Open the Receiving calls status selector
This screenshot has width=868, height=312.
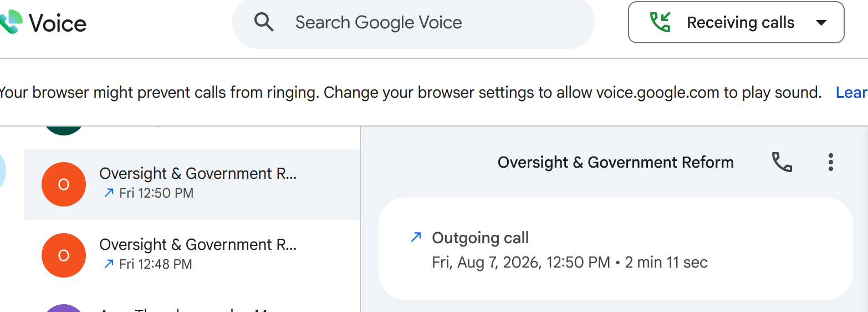736,22
